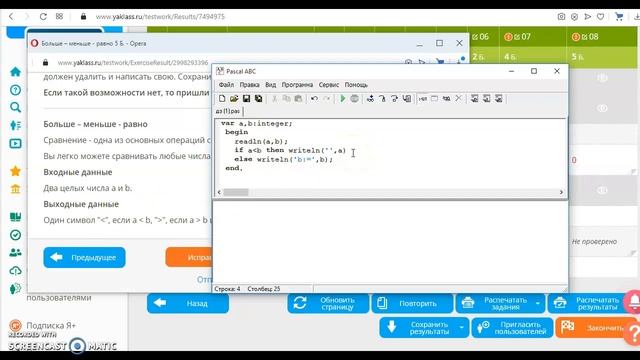Stop program execution with the round gray icon
The height and width of the screenshot is (360, 640).
click(x=354, y=98)
